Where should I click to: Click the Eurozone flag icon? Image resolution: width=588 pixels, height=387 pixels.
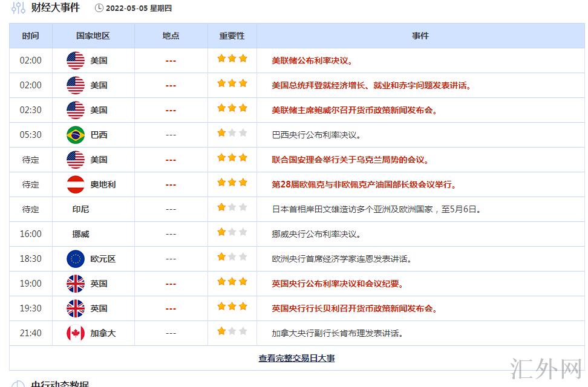76,259
